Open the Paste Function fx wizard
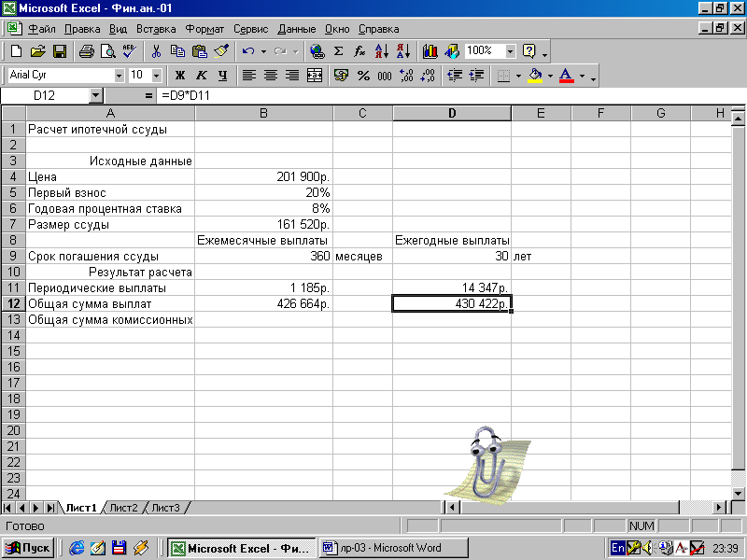747x560 pixels. (360, 51)
